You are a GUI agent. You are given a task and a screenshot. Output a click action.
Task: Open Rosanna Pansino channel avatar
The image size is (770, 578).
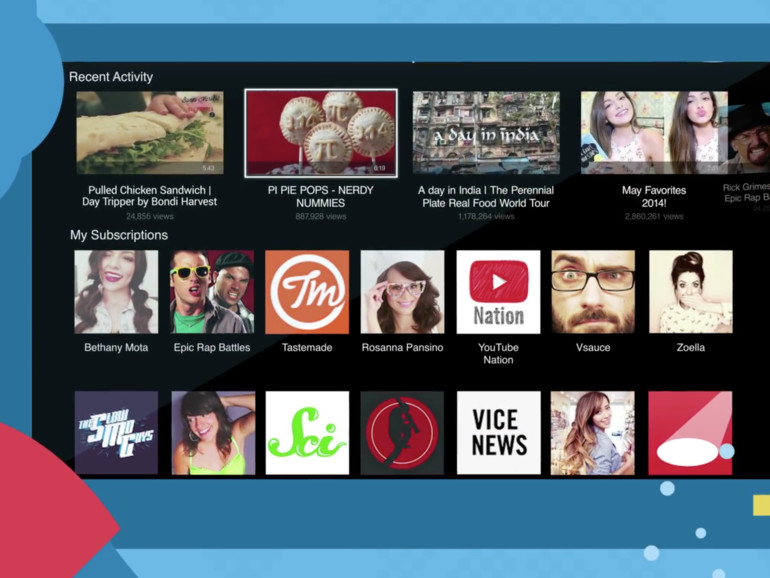pos(402,292)
